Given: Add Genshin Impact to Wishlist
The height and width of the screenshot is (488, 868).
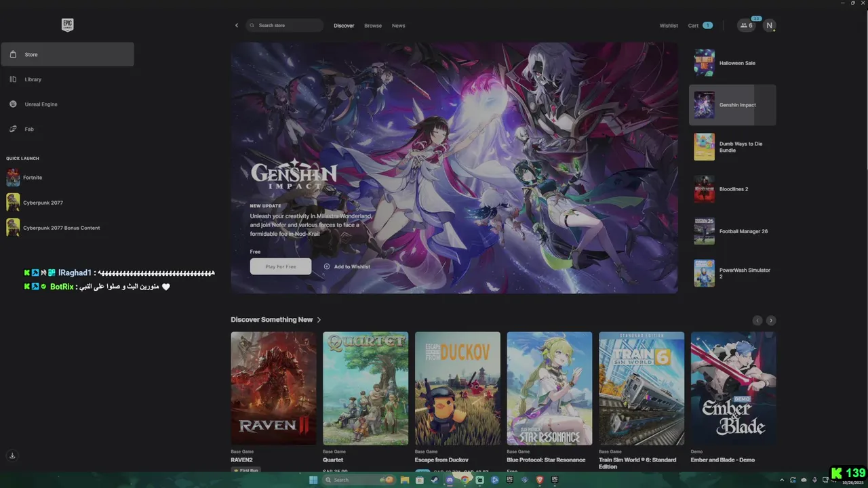Looking at the screenshot, I should (x=347, y=266).
